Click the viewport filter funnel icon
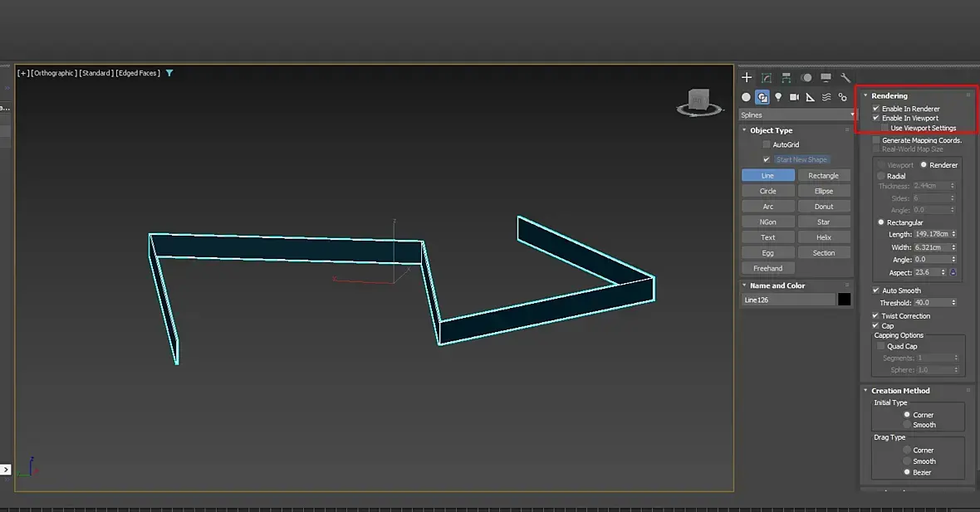Viewport: 980px width, 512px height. click(x=169, y=73)
